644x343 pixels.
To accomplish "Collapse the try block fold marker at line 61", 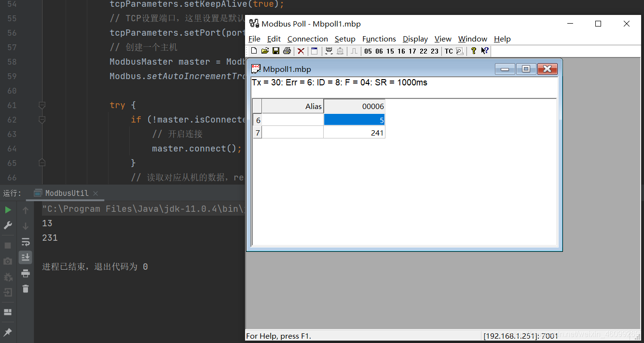I will pos(42,105).
